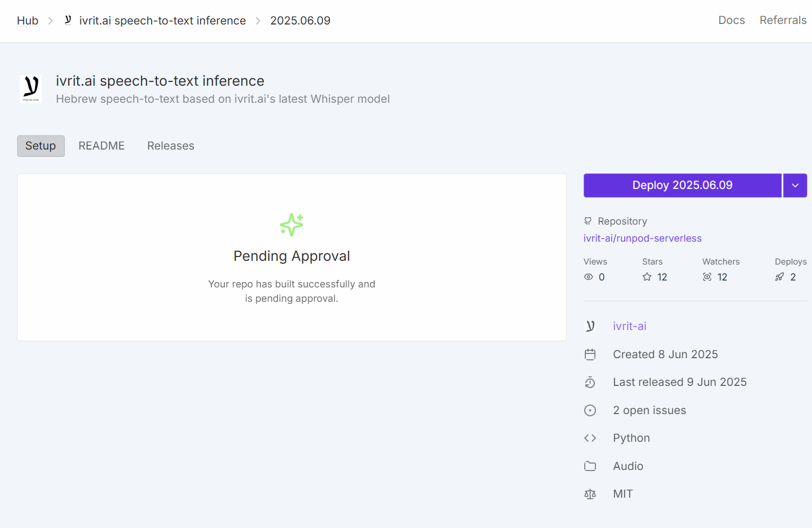Click the Stars star icon
This screenshot has height=528, width=812.
click(x=647, y=277)
